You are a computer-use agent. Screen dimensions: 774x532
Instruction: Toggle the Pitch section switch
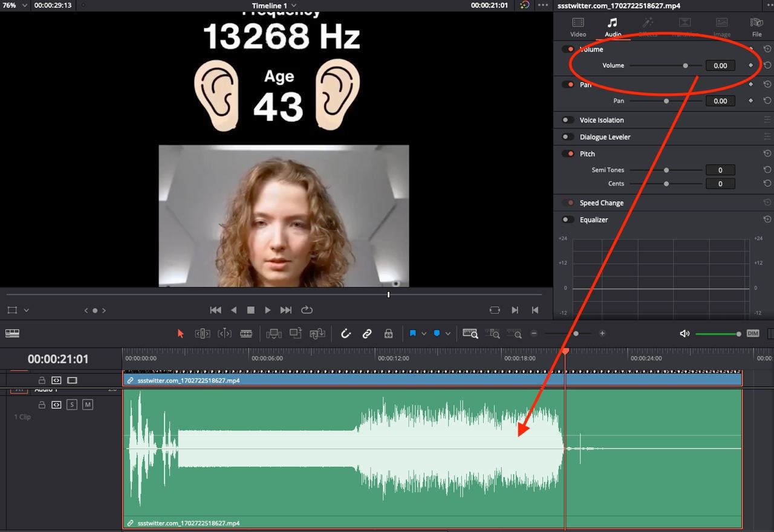(568, 154)
